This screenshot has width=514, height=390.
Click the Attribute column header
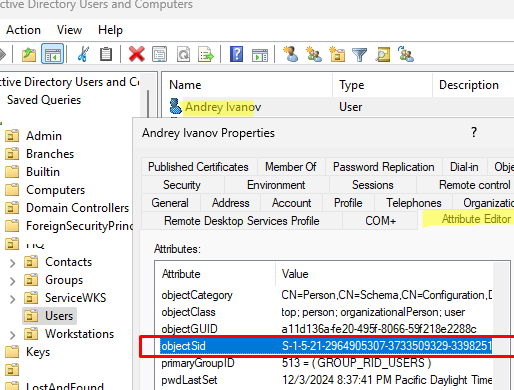215,274
